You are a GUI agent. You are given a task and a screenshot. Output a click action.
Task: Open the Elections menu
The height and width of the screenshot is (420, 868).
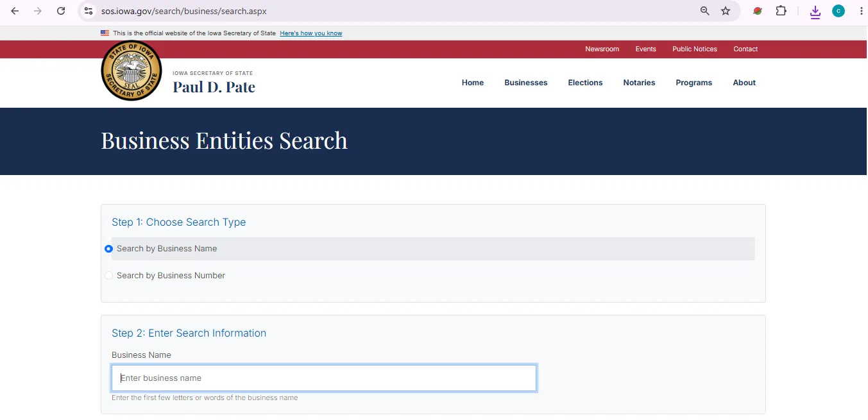[x=585, y=83]
